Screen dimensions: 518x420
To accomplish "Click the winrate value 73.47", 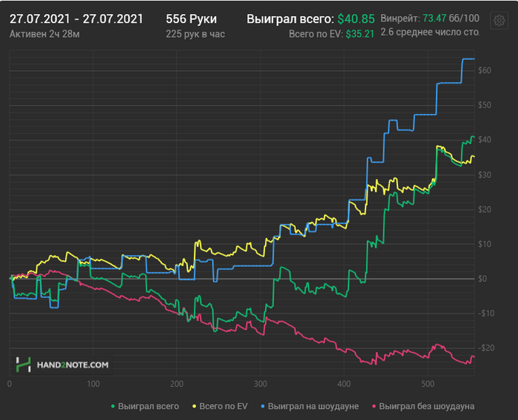I will coord(434,18).
